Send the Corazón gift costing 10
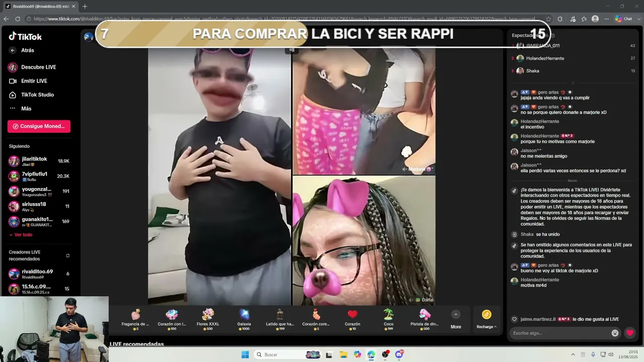Image resolution: width=644 pixels, height=362 pixels. click(353, 319)
